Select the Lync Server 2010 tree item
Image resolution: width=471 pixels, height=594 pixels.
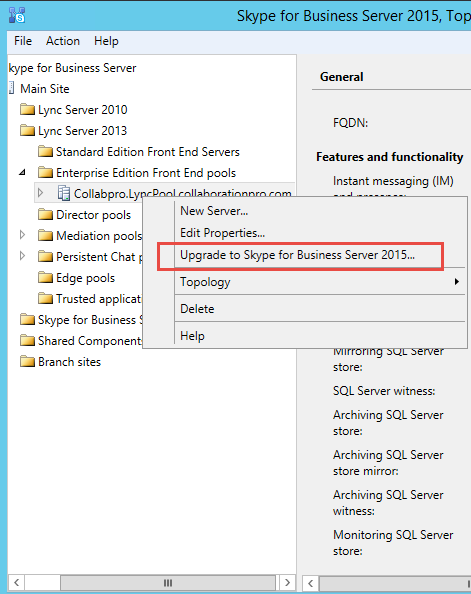coord(83,110)
